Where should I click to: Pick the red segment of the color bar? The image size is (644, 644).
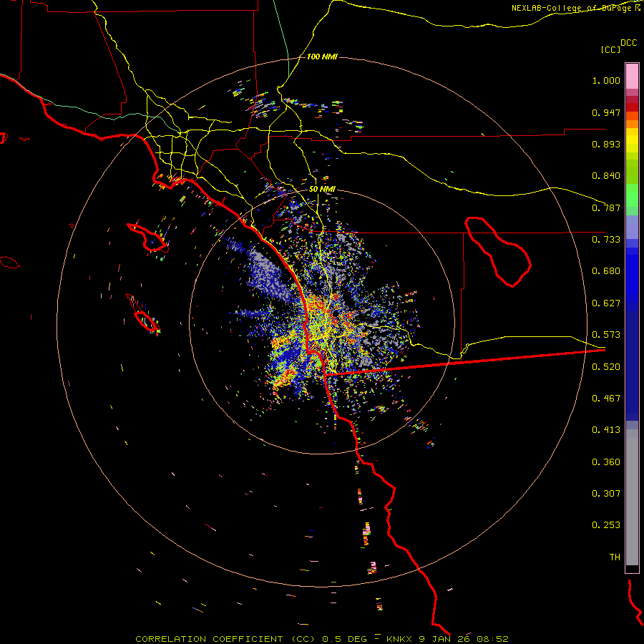[x=632, y=107]
